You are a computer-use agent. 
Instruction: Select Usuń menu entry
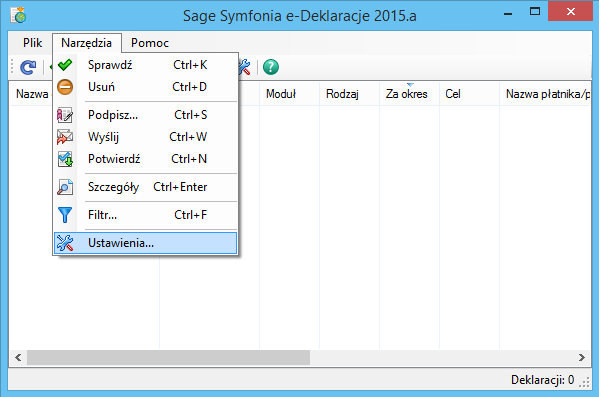pos(146,87)
